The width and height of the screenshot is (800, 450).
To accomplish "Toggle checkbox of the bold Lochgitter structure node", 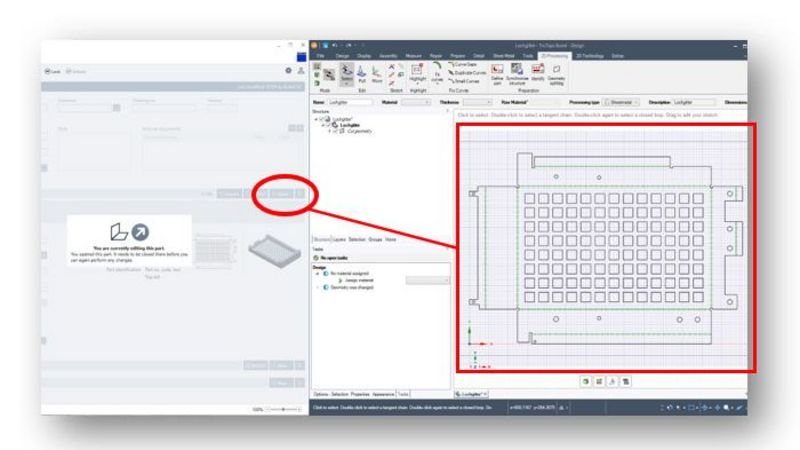I will [x=327, y=125].
